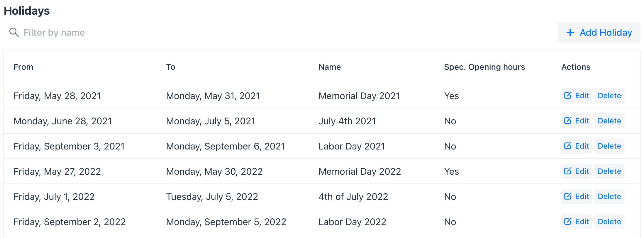Screen dimensions: 644x238
Task: Click the edit pencil icon for Memorial Day 2022
Action: [x=568, y=171]
